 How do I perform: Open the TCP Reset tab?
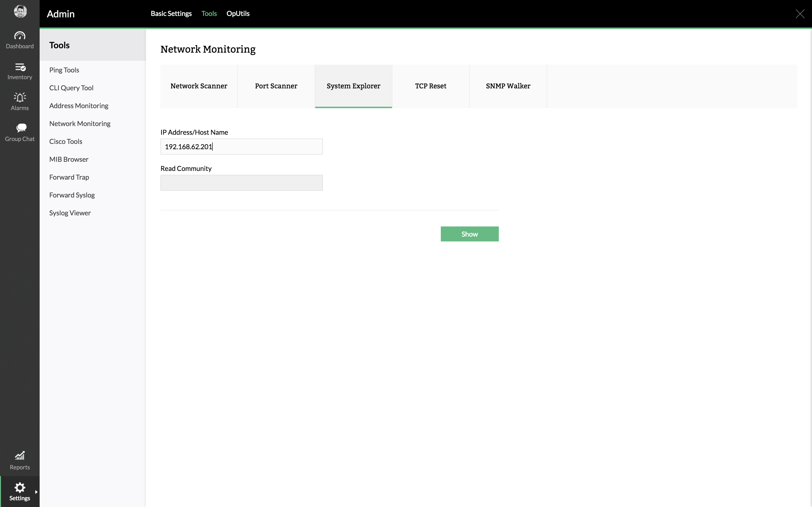point(430,86)
